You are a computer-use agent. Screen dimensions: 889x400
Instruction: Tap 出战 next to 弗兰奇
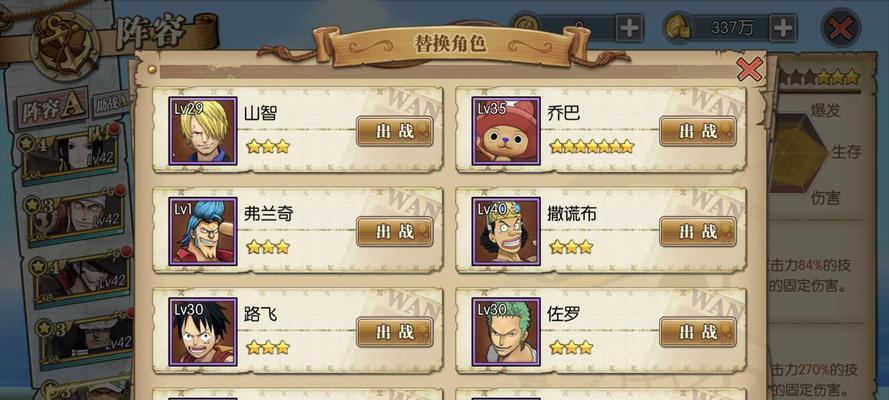coord(395,232)
